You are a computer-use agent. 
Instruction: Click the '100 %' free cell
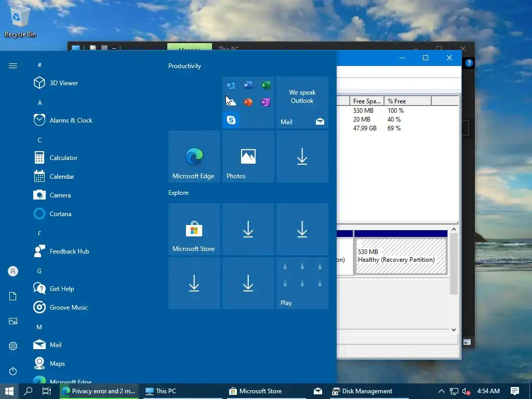[x=395, y=111]
